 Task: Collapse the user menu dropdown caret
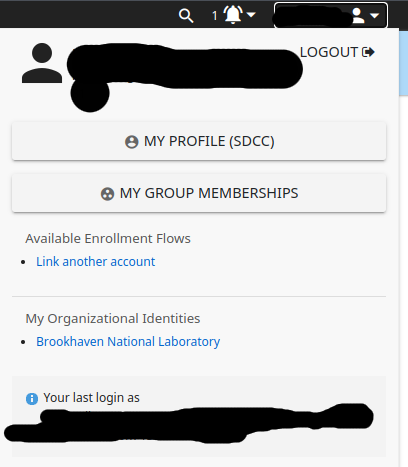pos(375,15)
